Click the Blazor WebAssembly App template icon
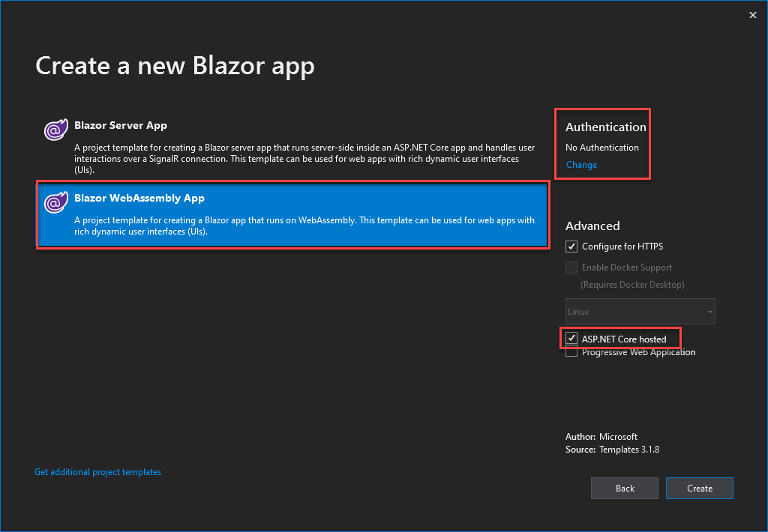The image size is (768, 532). pyautogui.click(x=55, y=202)
